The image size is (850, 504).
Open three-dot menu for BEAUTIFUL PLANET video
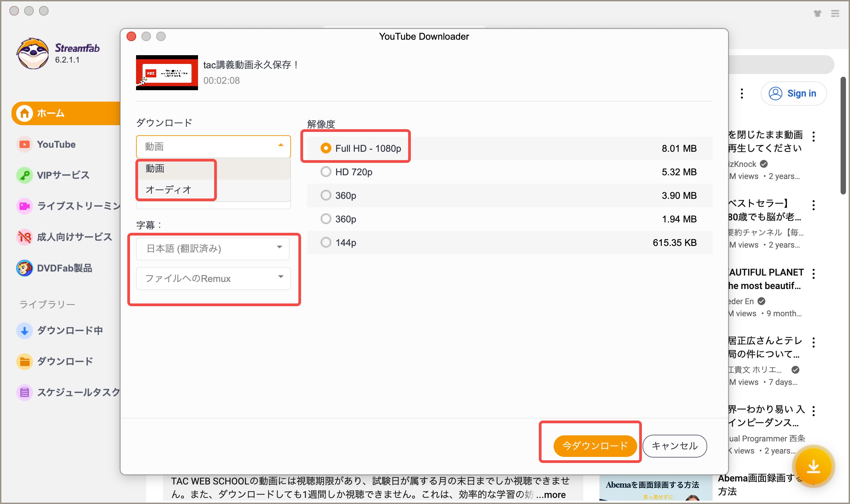[813, 274]
